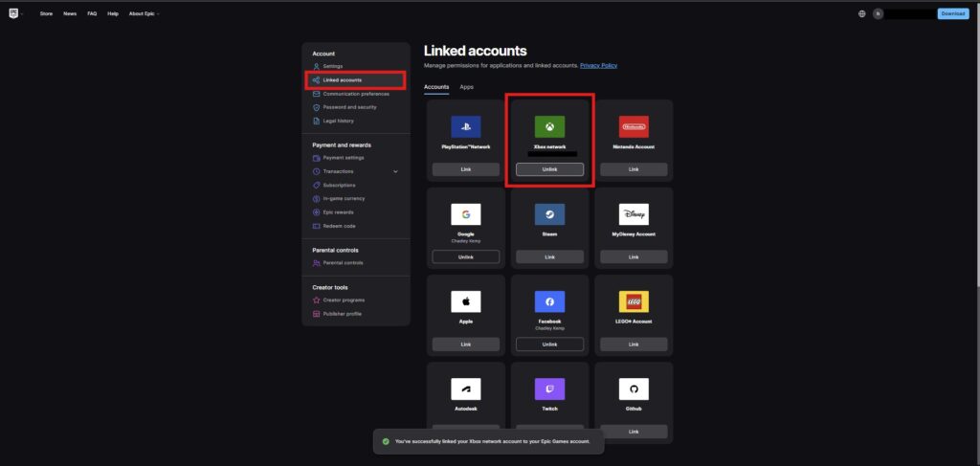The width and height of the screenshot is (980, 466).
Task: Click the In-game currency icon
Action: (316, 199)
